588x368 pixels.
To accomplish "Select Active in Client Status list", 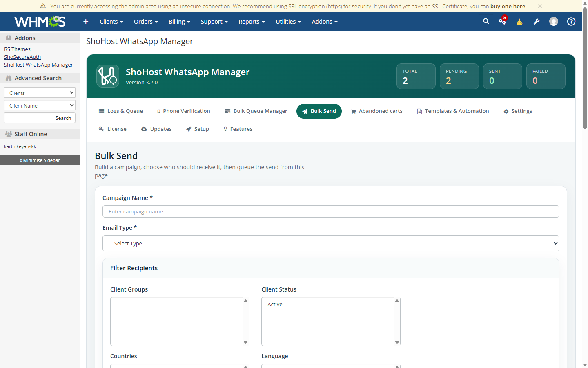I will coord(328,305).
